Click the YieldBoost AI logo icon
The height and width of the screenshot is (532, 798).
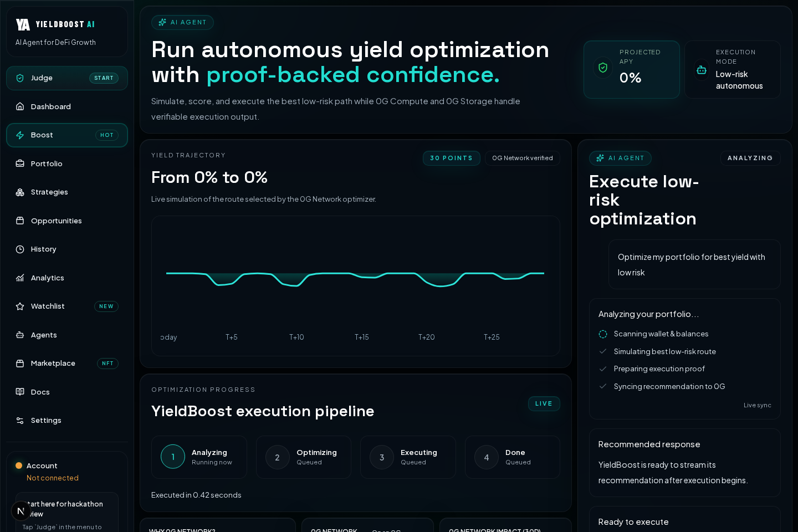click(23, 24)
